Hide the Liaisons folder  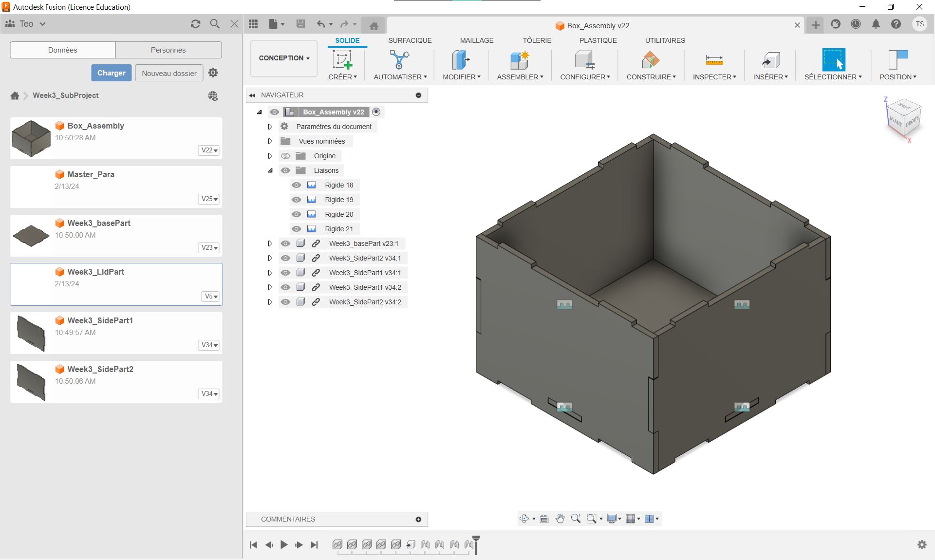(x=285, y=170)
